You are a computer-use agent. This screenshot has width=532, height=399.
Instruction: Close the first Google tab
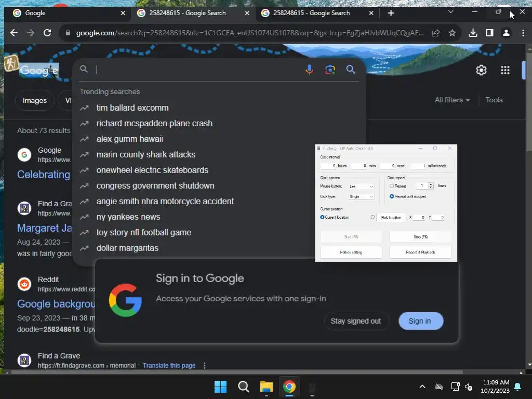123,13
